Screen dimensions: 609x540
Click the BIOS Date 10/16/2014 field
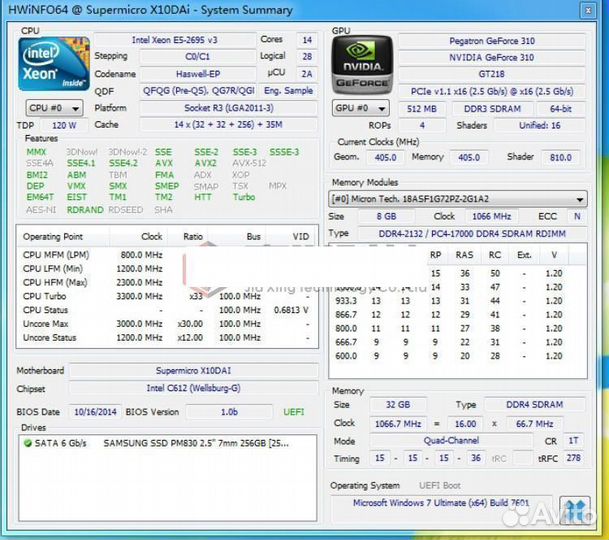(95, 412)
